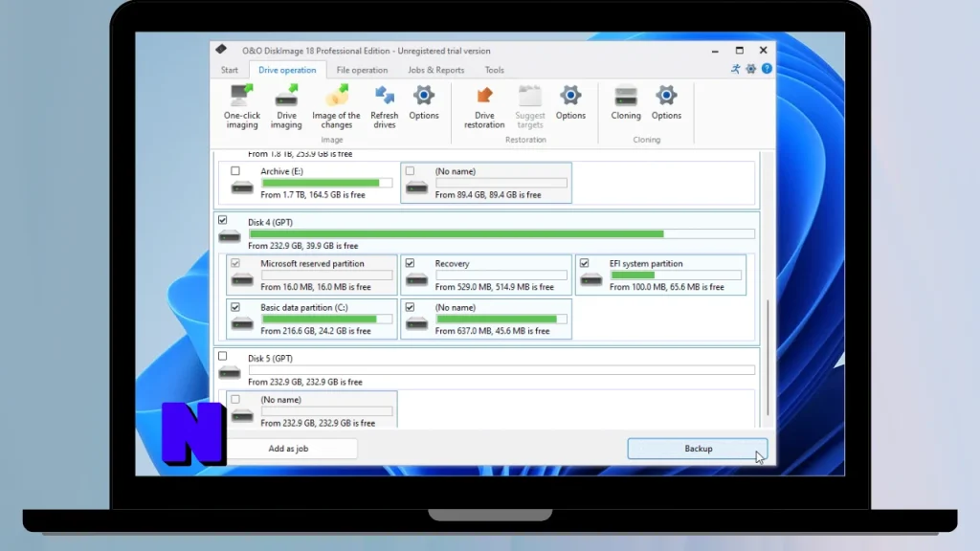Select 'From 16.0 MB, 16.0 MB is free'
Viewport: 980px width, 551px height.
point(316,287)
